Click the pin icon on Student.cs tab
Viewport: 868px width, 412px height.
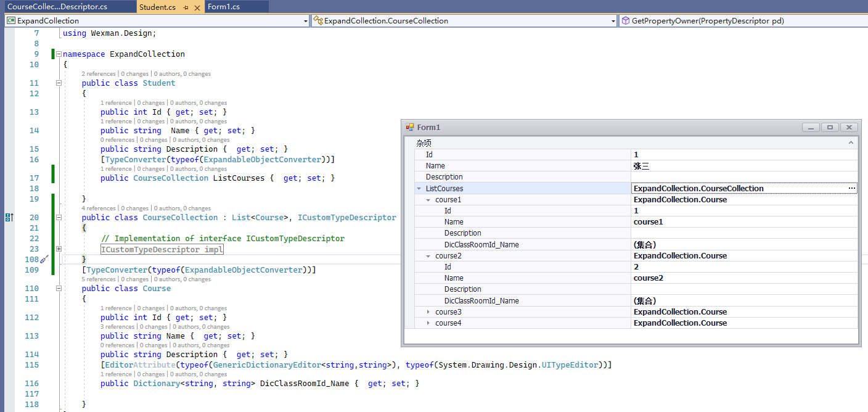(186, 7)
